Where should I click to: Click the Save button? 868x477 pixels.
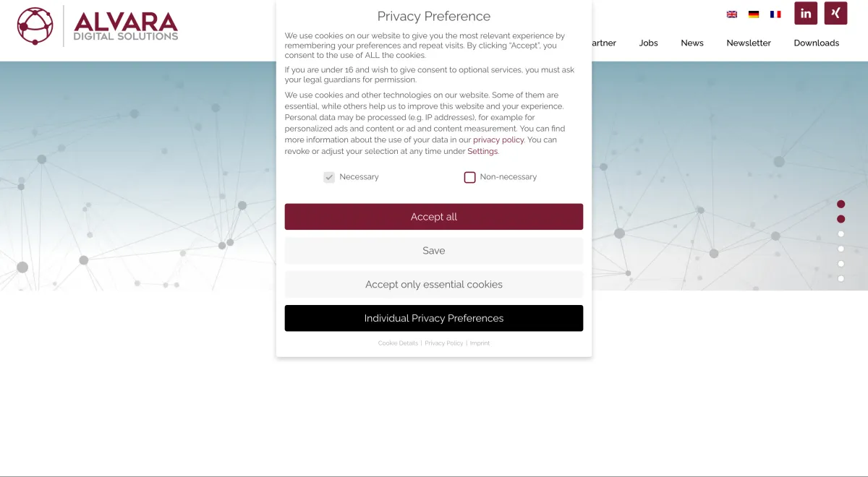[434, 251]
